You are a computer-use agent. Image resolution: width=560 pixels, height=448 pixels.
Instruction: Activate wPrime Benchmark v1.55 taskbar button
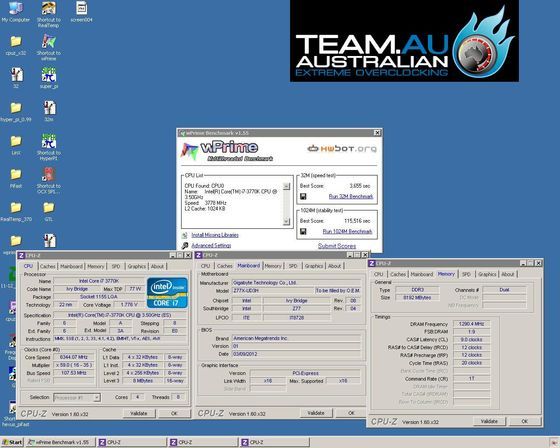pyautogui.click(x=60, y=442)
